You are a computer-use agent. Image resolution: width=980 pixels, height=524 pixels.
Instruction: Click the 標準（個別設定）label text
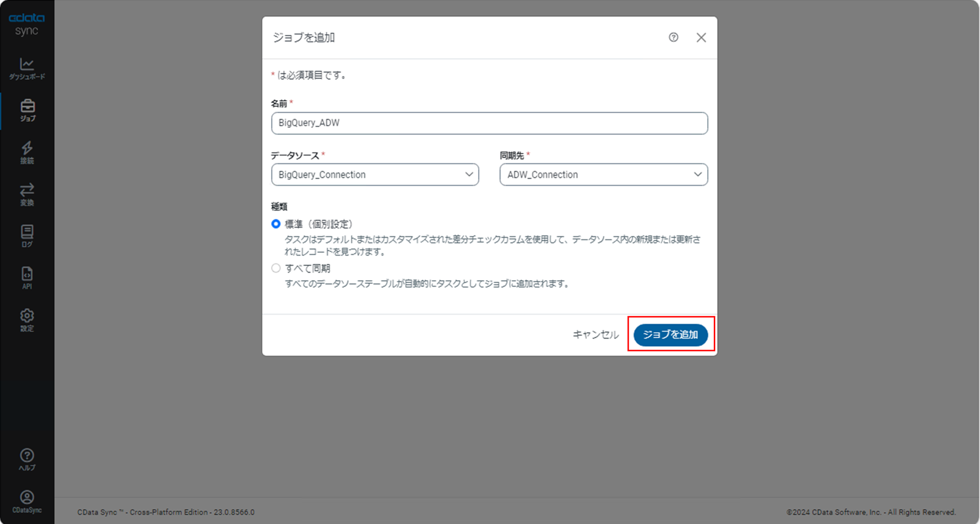[319, 224]
